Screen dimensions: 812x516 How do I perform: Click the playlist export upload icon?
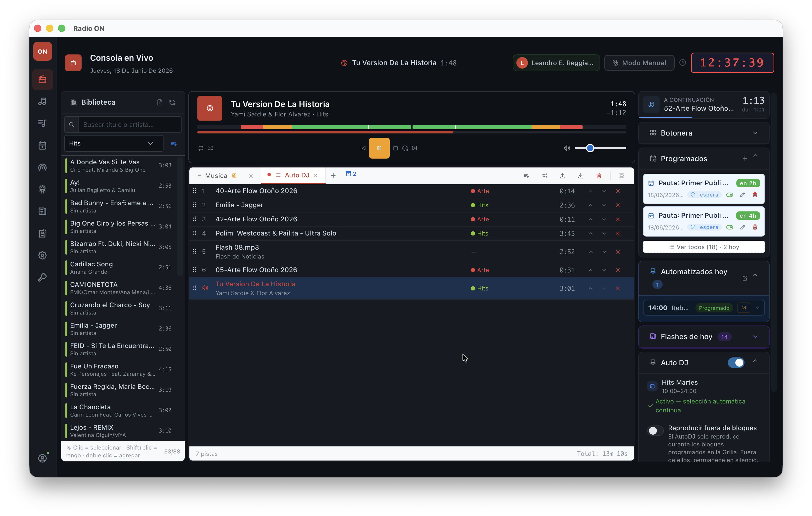click(562, 176)
